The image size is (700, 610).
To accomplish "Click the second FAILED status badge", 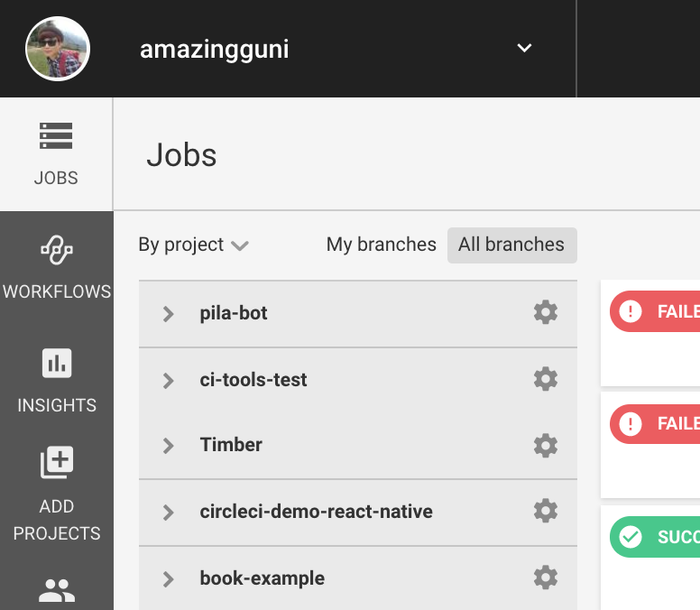I will click(655, 424).
